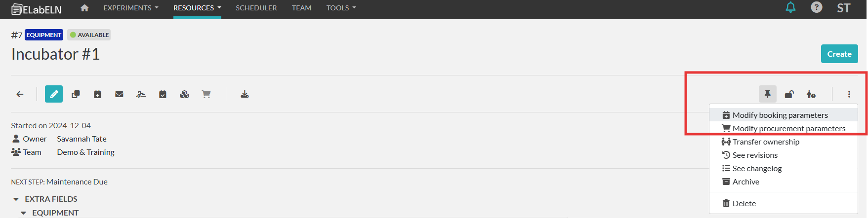
Task: Click the download export icon
Action: click(x=245, y=94)
